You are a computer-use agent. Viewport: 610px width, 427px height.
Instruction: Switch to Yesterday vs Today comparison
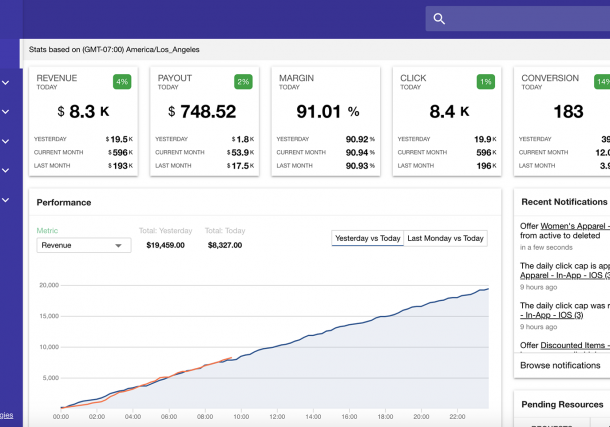click(367, 238)
